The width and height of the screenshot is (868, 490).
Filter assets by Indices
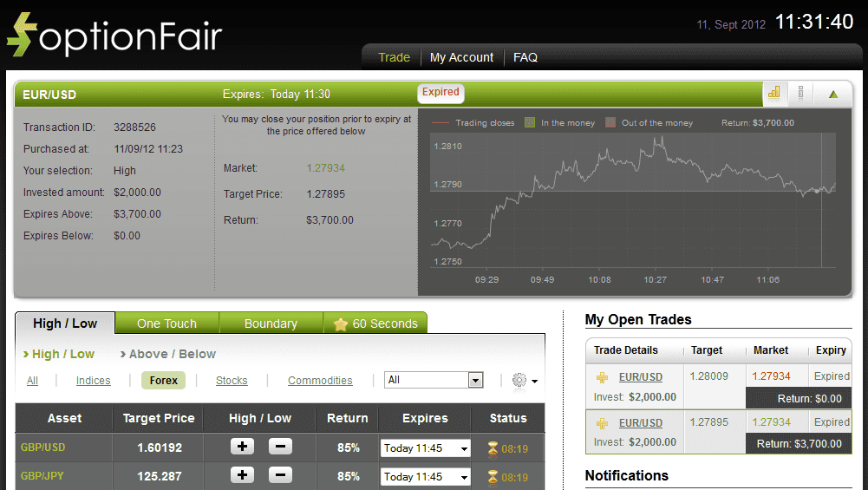[93, 381]
